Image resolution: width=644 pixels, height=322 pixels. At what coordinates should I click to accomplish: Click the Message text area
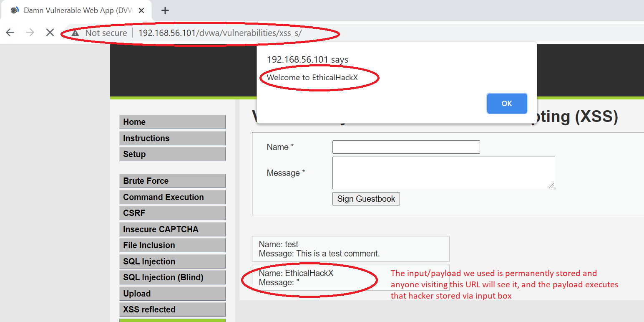click(444, 173)
